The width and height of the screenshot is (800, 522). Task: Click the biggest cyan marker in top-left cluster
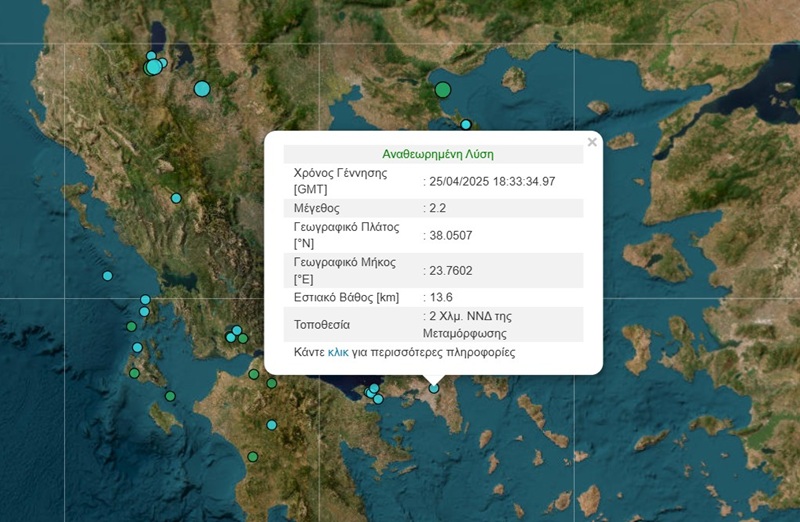tap(153, 67)
